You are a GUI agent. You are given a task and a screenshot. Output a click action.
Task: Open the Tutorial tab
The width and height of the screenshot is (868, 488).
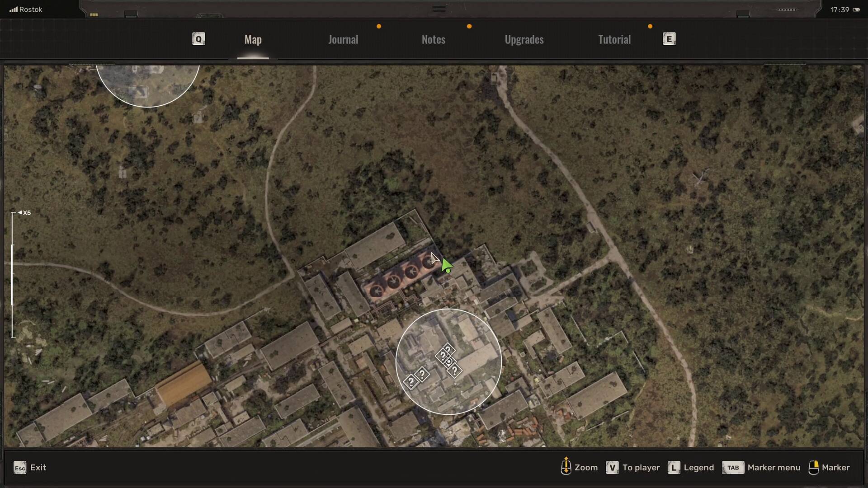click(x=614, y=40)
